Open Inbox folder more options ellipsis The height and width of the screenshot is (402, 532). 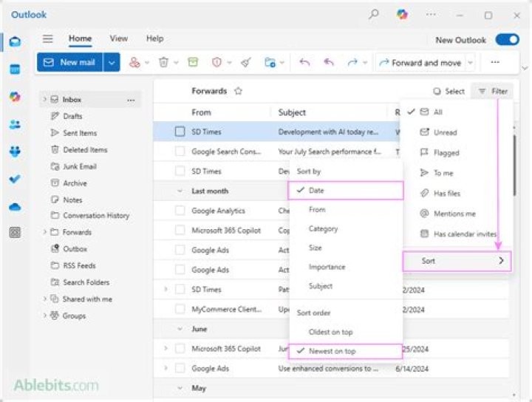(x=131, y=100)
